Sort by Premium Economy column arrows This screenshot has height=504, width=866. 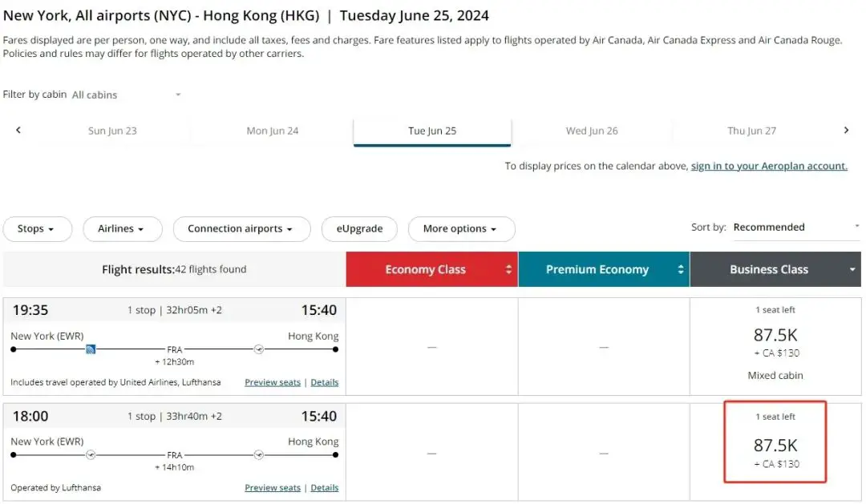681,270
